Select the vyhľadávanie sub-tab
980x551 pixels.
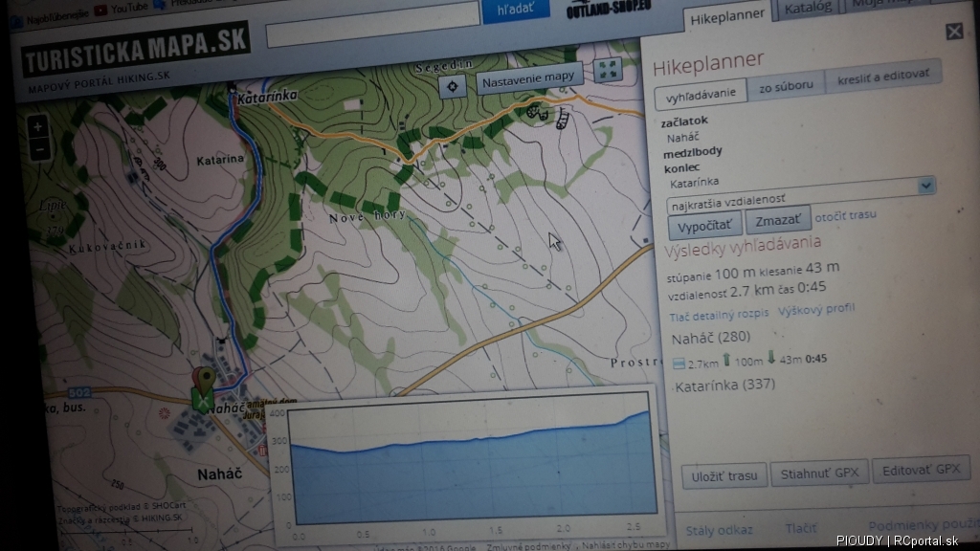tap(701, 95)
